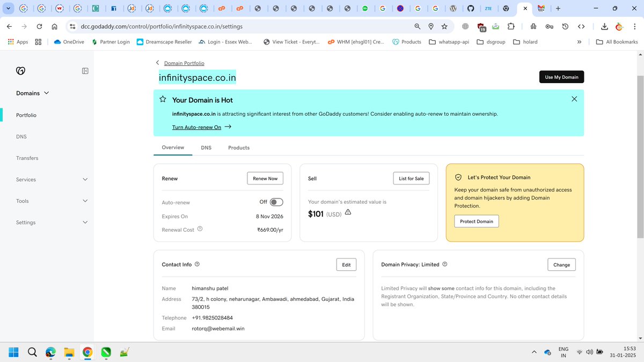This screenshot has height=362, width=644.
Task: Click the GoDaddy logo in the sidebar
Action: pos(20,71)
